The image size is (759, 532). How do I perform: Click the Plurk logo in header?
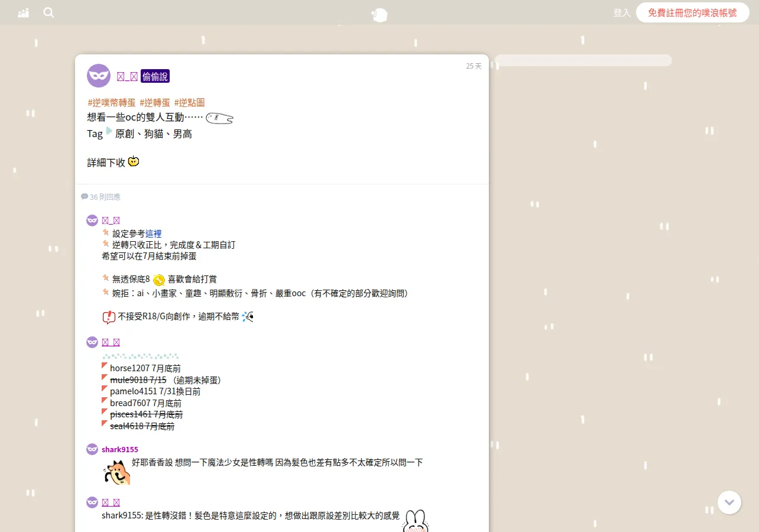click(379, 14)
